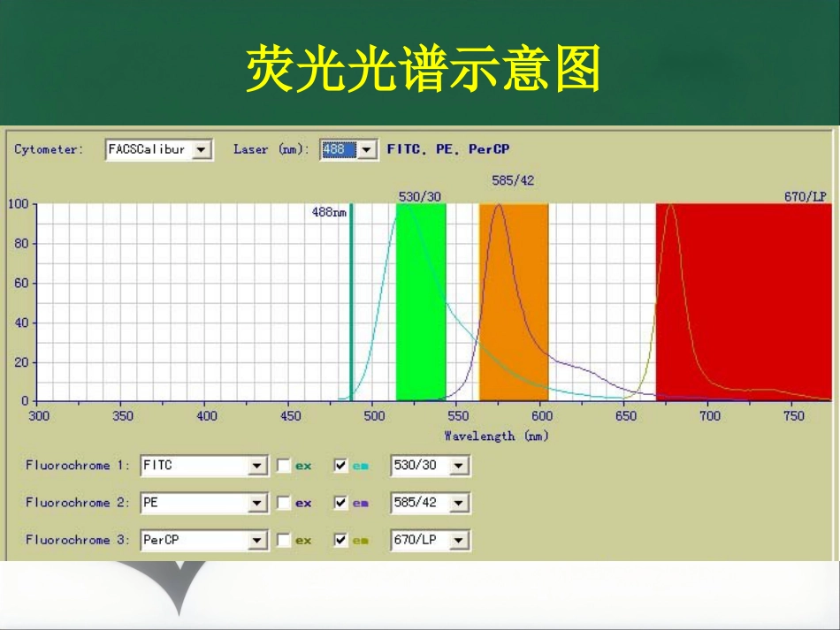Screen dimensions: 840x630
Task: Click the slide title 荧光光谱示意图
Action: pos(424,69)
